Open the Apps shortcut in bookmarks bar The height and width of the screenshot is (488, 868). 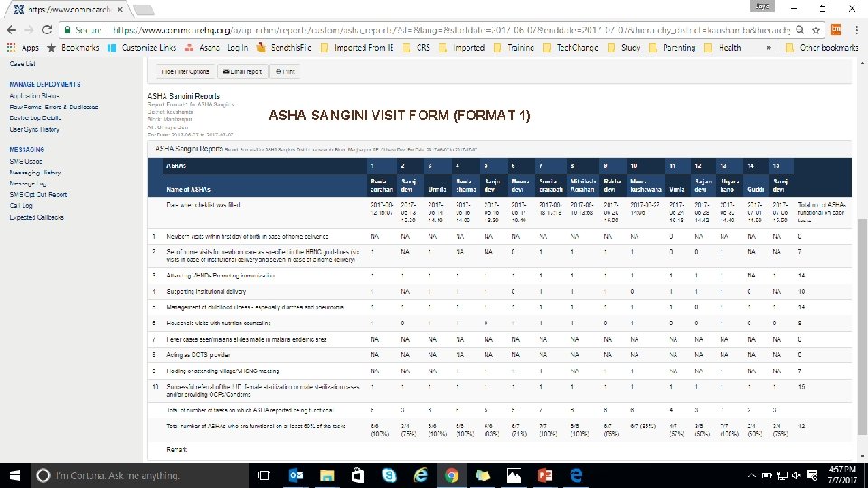(x=23, y=48)
